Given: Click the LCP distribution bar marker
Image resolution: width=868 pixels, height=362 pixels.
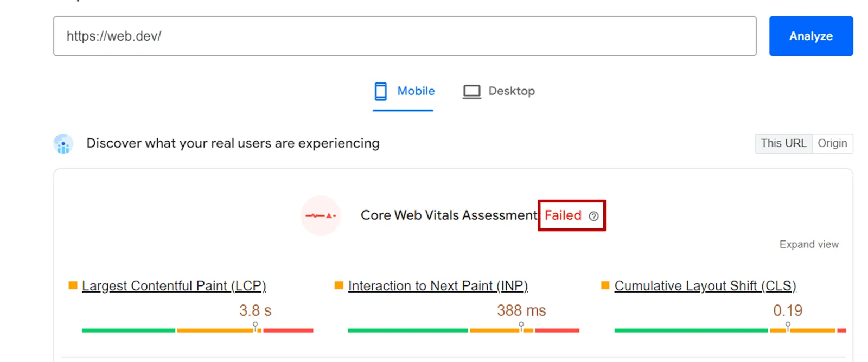Looking at the screenshot, I should coord(256,326).
